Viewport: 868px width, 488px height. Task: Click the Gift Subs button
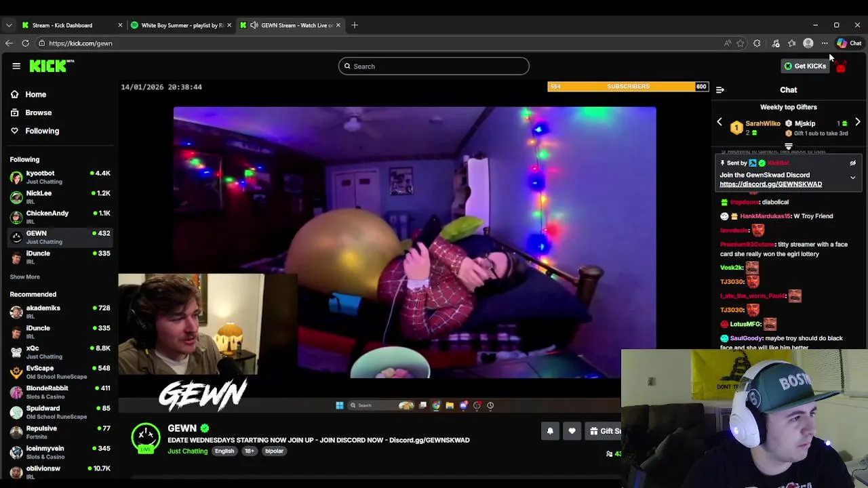[x=604, y=431]
